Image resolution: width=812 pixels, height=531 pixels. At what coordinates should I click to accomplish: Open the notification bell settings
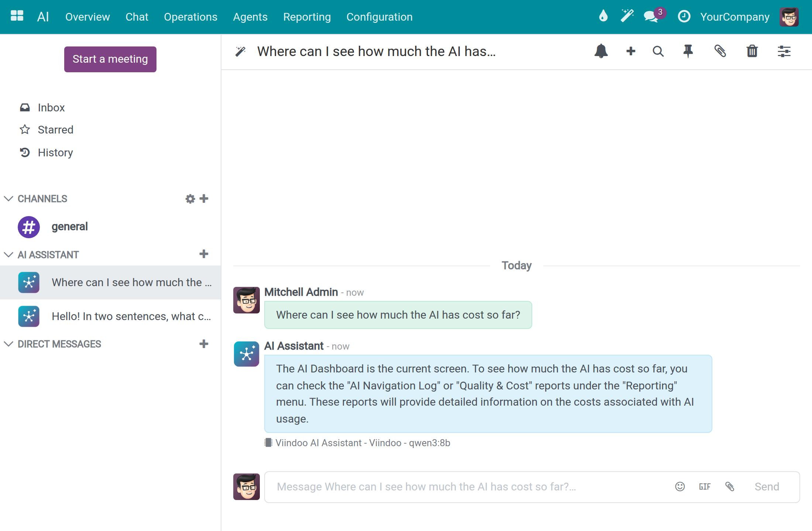[601, 51]
